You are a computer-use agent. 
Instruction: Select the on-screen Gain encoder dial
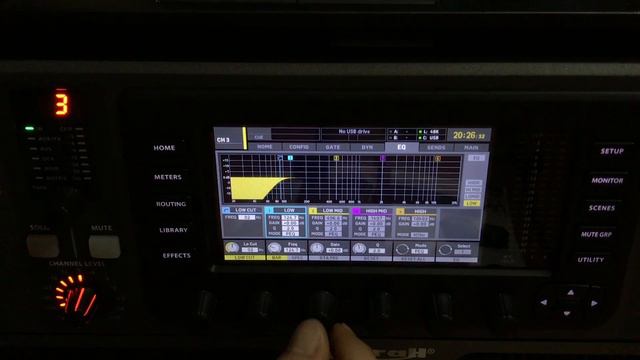point(317,248)
